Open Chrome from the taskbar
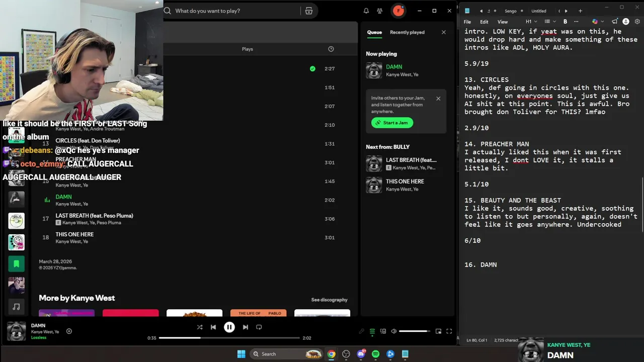The width and height of the screenshot is (644, 362). [x=331, y=354]
